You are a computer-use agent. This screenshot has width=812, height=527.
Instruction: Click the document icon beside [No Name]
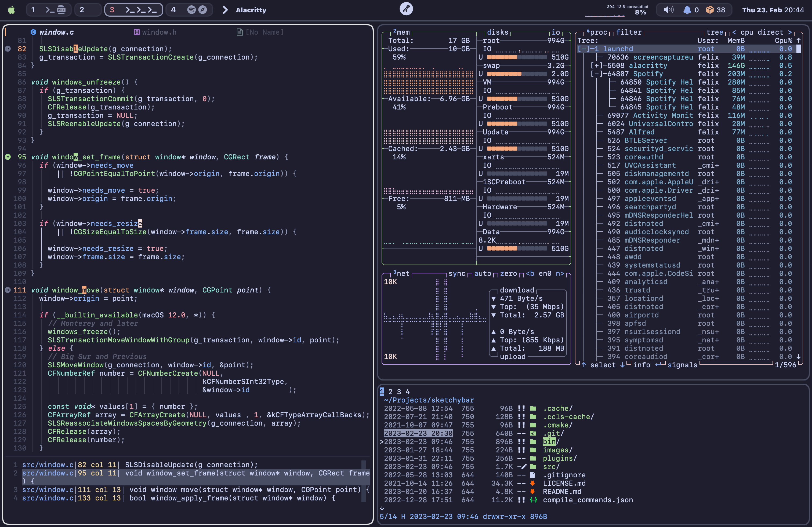tap(240, 32)
